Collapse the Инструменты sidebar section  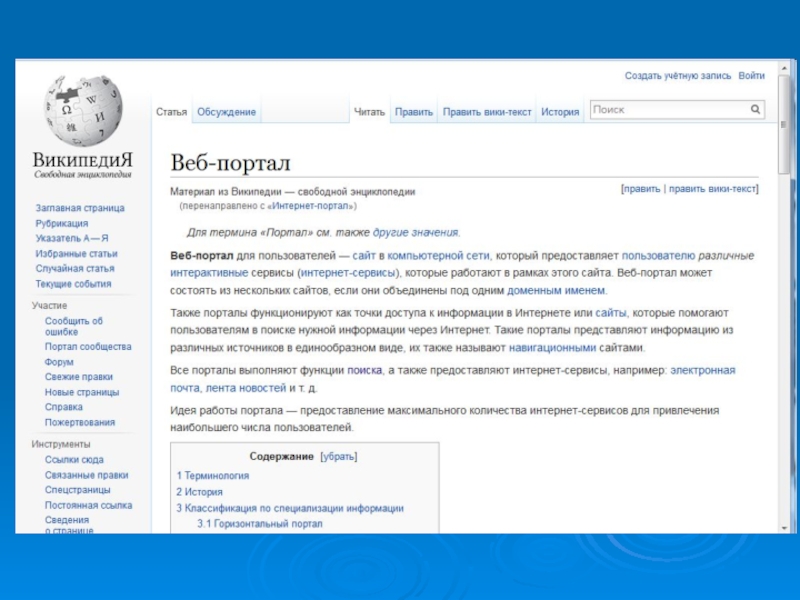[x=61, y=444]
